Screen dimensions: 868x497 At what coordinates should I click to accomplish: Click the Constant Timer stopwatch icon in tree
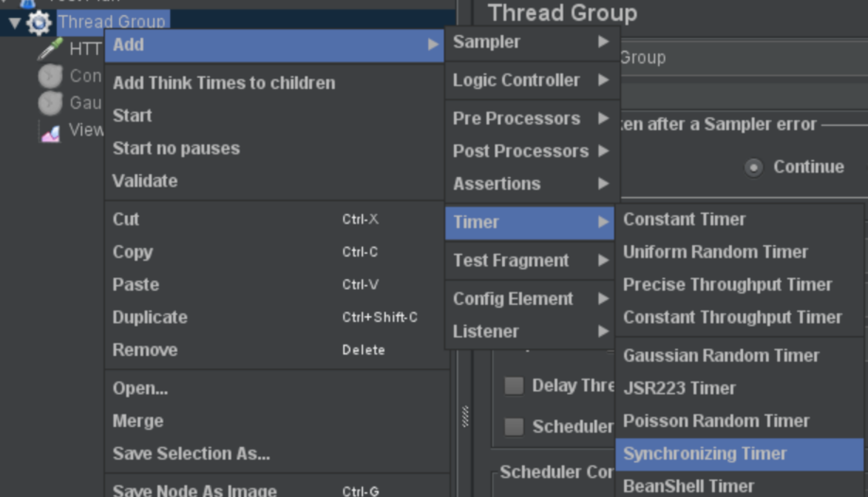50,76
